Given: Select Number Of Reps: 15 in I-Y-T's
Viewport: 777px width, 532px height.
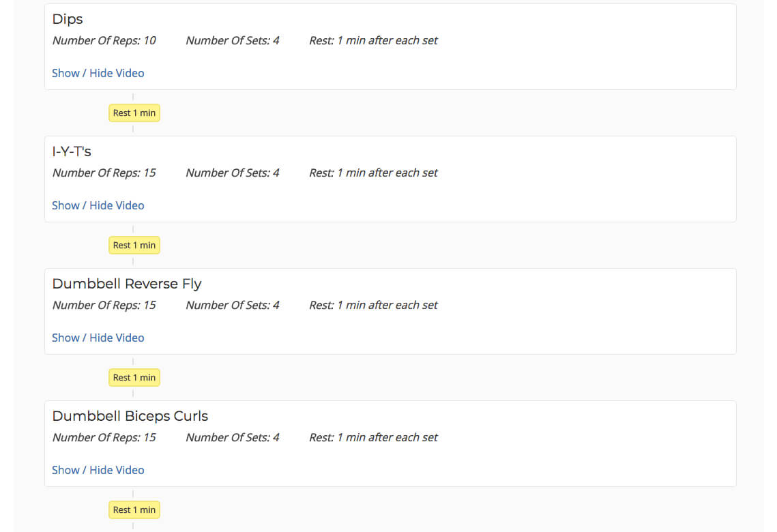Looking at the screenshot, I should point(104,173).
